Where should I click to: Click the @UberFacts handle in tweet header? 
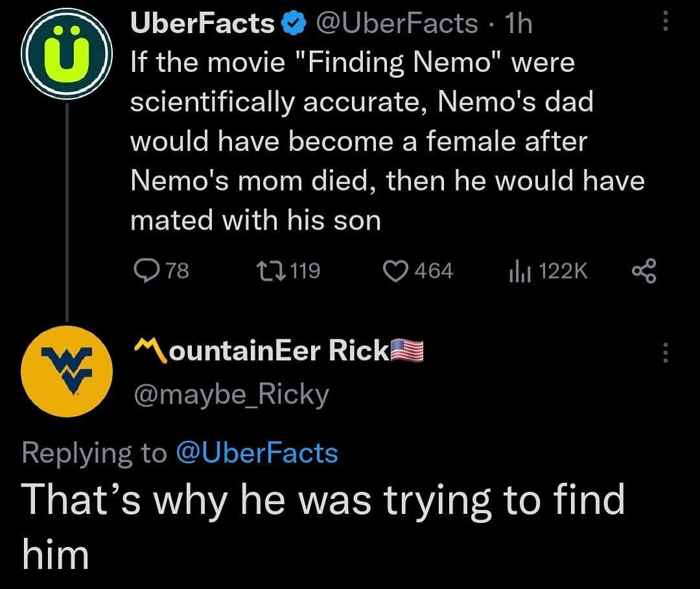pyautogui.click(x=397, y=24)
